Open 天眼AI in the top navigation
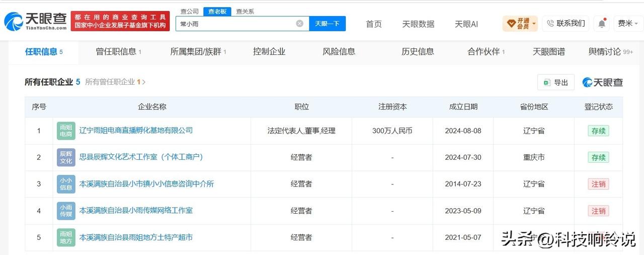The height and width of the screenshot is (255, 644). coord(466,24)
